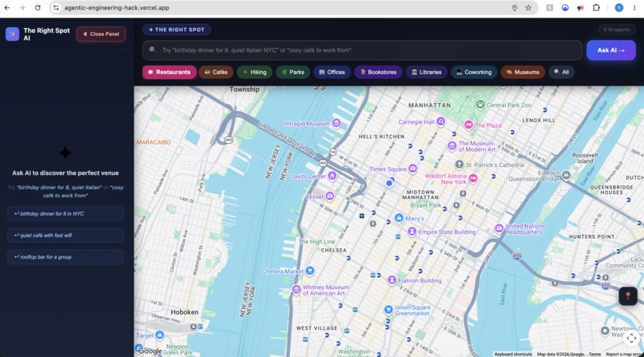The height and width of the screenshot is (357, 644).
Task: Click the map camera move control
Action: click(632, 339)
